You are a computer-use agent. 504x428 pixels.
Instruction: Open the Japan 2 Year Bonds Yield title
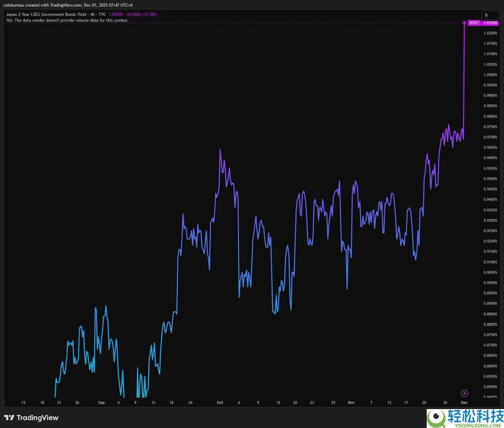[x=46, y=14]
